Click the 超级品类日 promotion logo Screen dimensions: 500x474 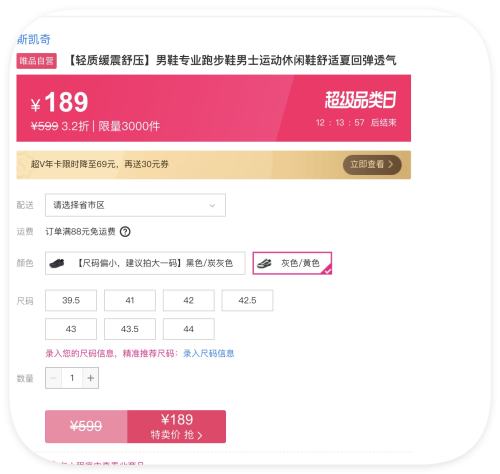click(360, 100)
